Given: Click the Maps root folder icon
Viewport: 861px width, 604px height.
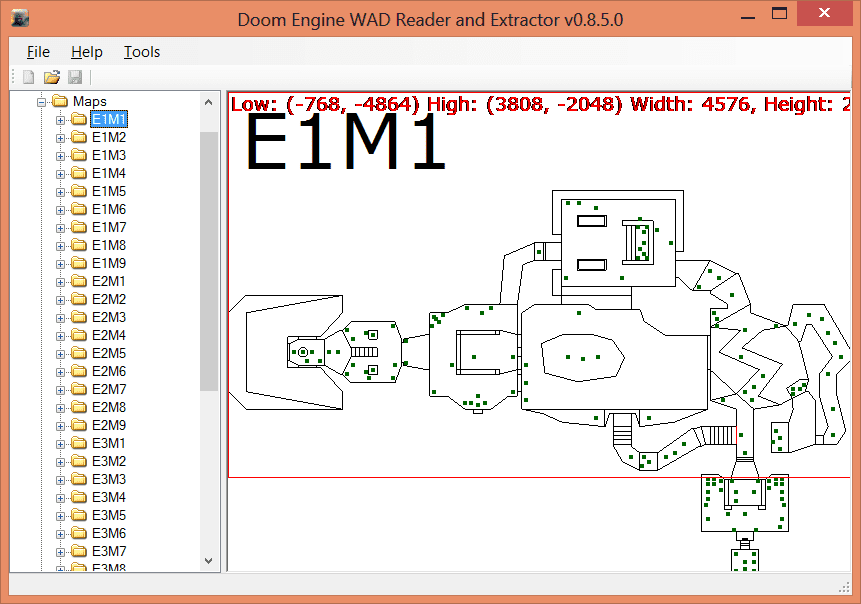Looking at the screenshot, I should coord(60,101).
